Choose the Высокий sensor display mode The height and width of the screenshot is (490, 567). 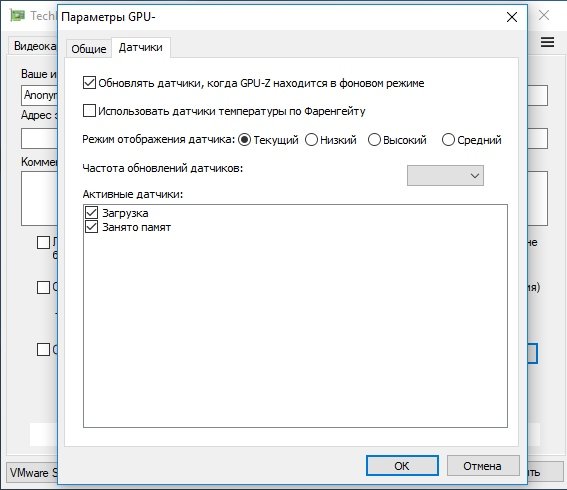click(374, 140)
